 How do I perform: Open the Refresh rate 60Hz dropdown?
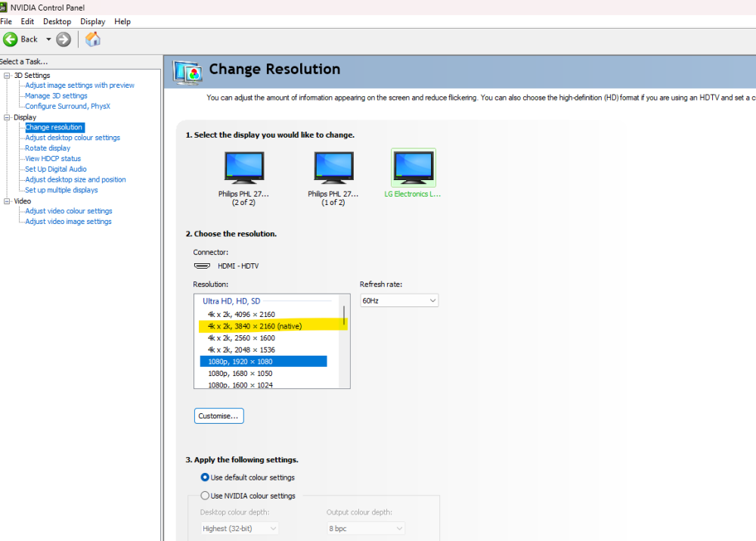point(398,300)
